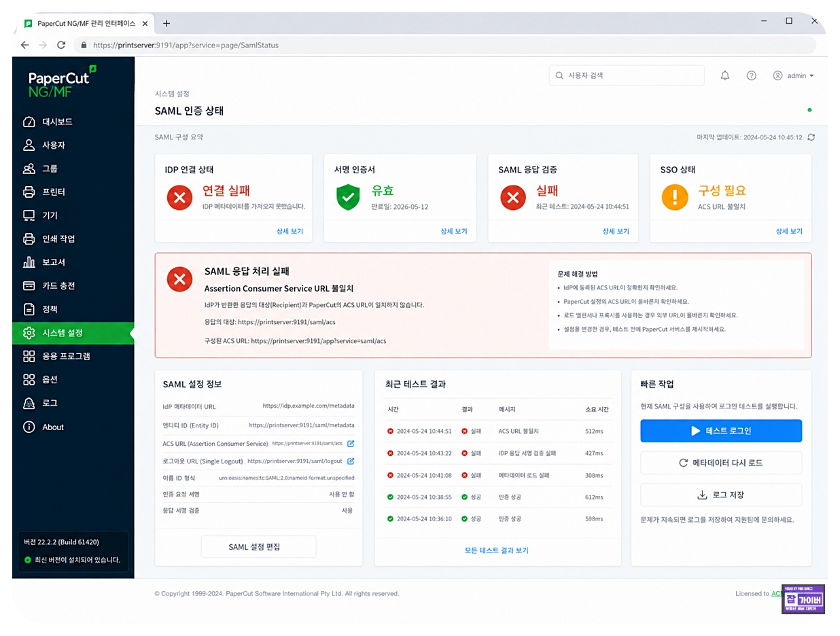Click the 응답의 대상 URL line

pos(269,321)
